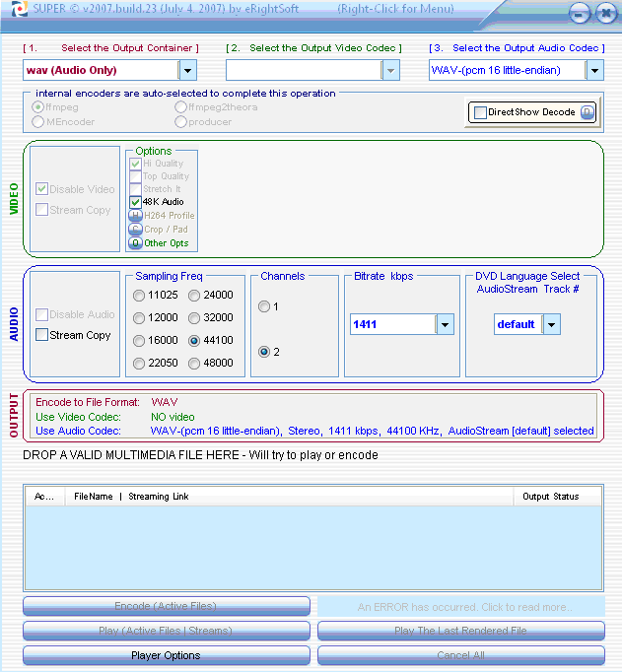The width and height of the screenshot is (622, 672).
Task: Click the FileName | Streaming Link header
Action: 290,497
